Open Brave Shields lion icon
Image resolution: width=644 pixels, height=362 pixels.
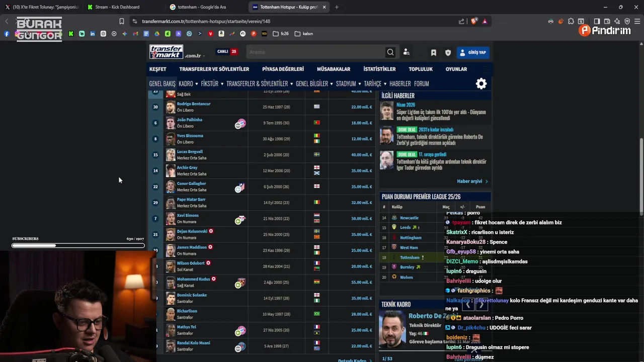click(x=474, y=21)
